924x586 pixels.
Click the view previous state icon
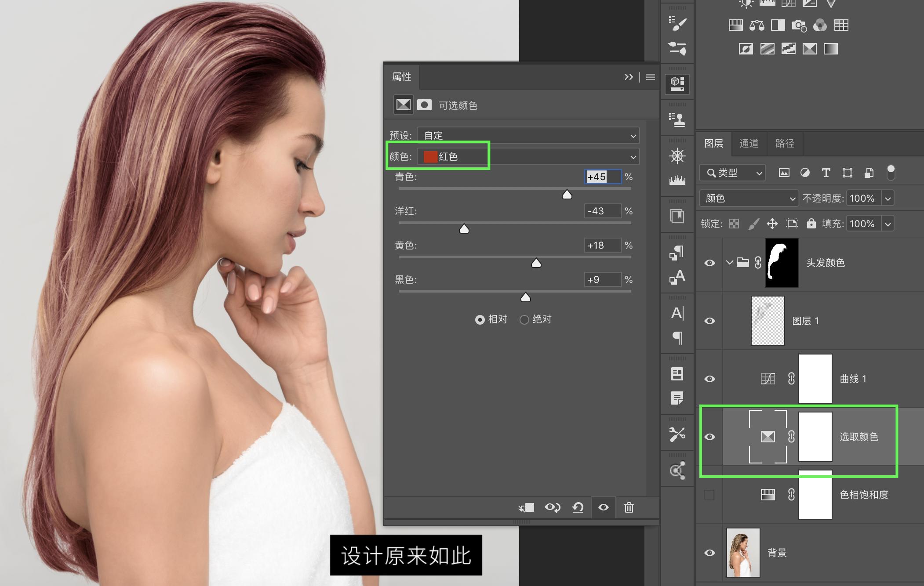(x=552, y=507)
